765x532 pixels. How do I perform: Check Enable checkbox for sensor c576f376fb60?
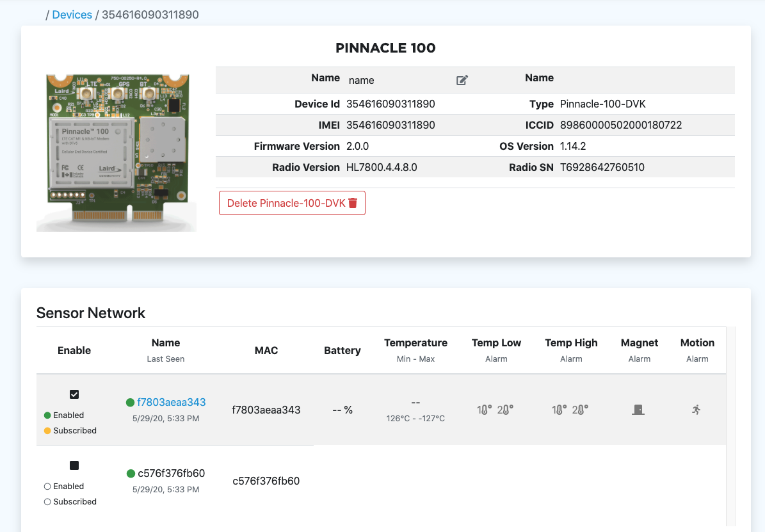pos(74,465)
